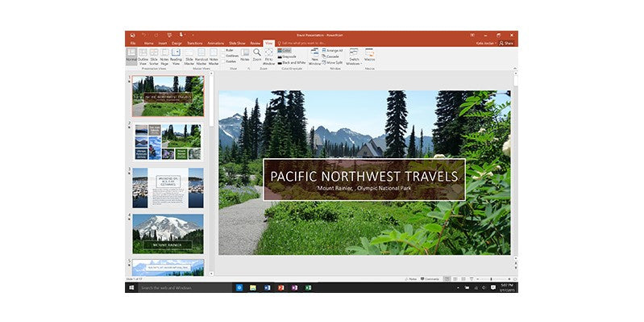Viewport: 644px width, 322px height.
Task: Select slide 2 thumbnail
Action: pyautogui.click(x=168, y=142)
